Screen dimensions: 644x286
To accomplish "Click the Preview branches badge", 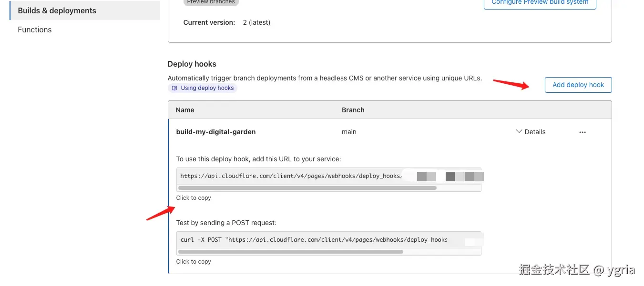I will click(211, 2).
